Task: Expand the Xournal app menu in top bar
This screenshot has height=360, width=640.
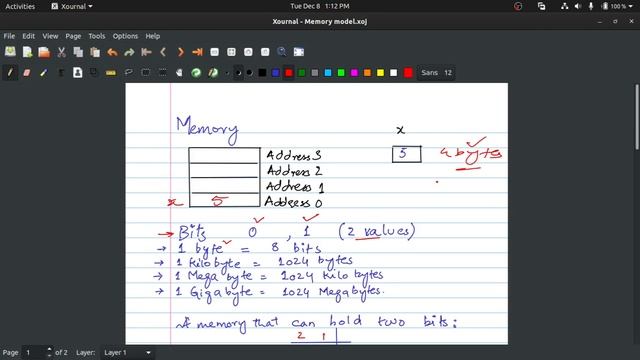Action: (x=72, y=6)
